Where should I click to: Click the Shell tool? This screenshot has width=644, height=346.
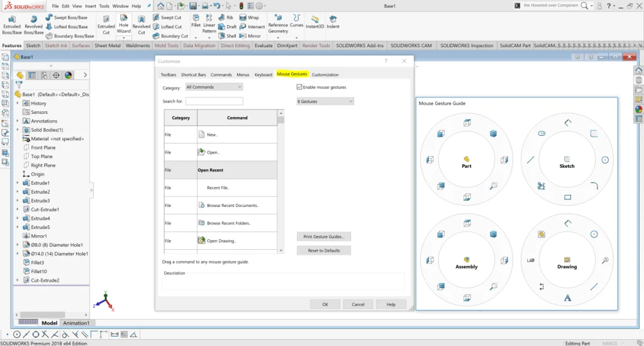coord(227,36)
